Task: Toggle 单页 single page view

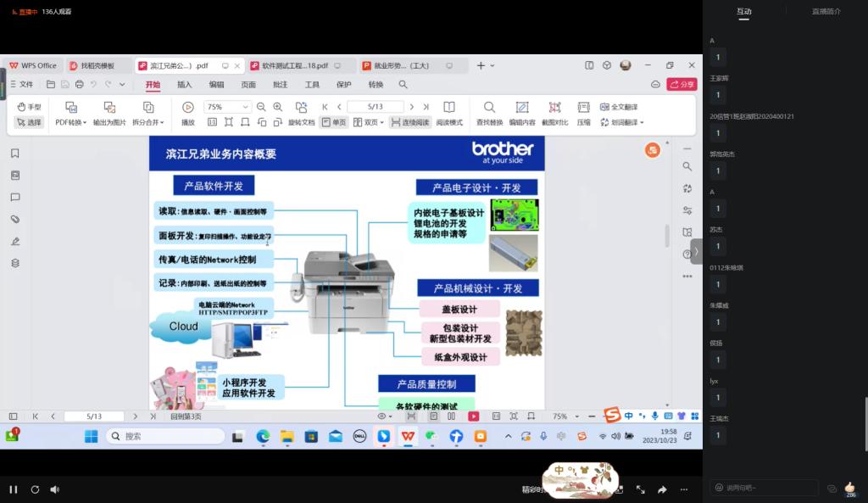Action: 334,122
